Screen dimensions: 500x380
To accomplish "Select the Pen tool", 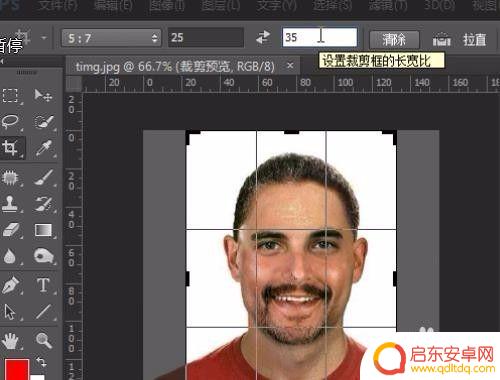I will pos(11,285).
